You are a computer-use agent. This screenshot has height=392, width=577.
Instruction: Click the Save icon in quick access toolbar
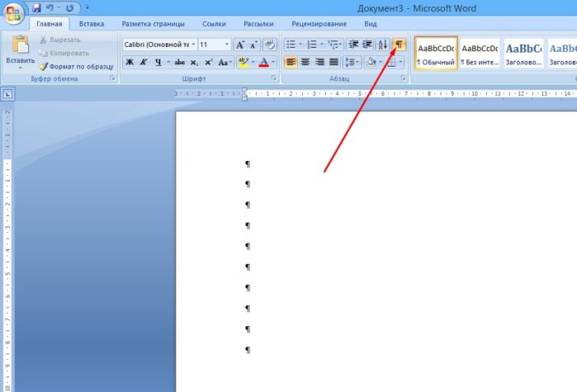[x=37, y=7]
